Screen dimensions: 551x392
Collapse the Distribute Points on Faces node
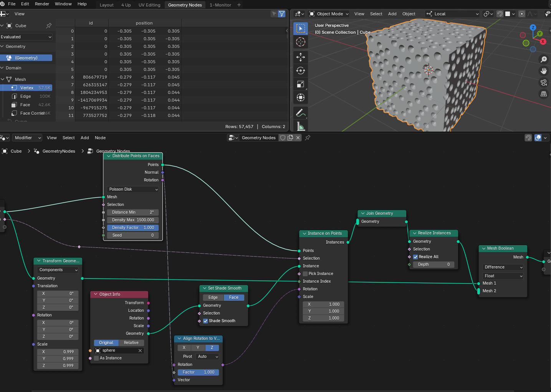click(x=109, y=156)
